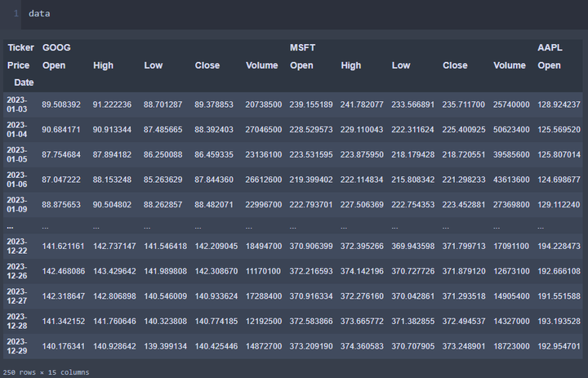Click the '250 rows × 15 columns' summary text
588x378 pixels.
pos(46,372)
